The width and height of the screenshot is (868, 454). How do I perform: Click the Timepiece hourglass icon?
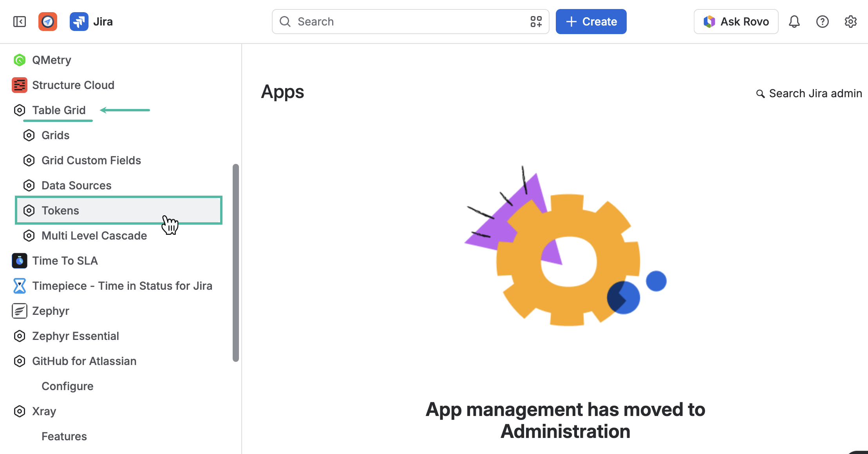coord(20,286)
